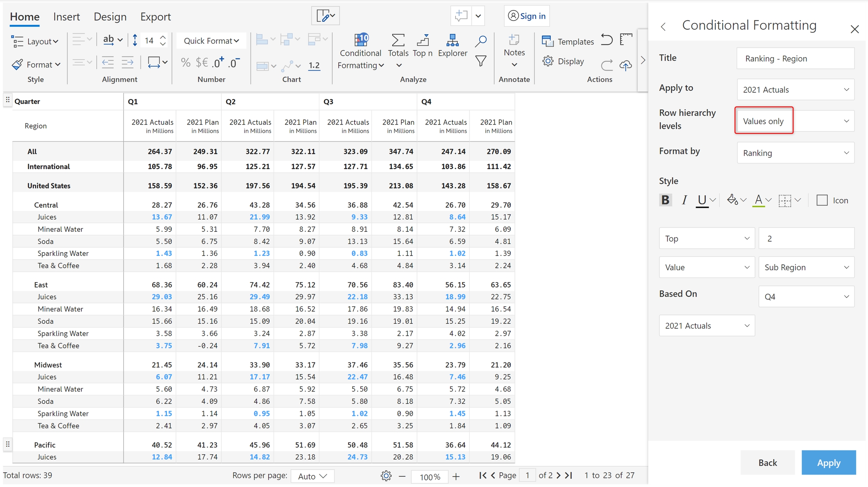Expand the Row hierarchy levels dropdown
This screenshot has width=868, height=487.
(795, 121)
